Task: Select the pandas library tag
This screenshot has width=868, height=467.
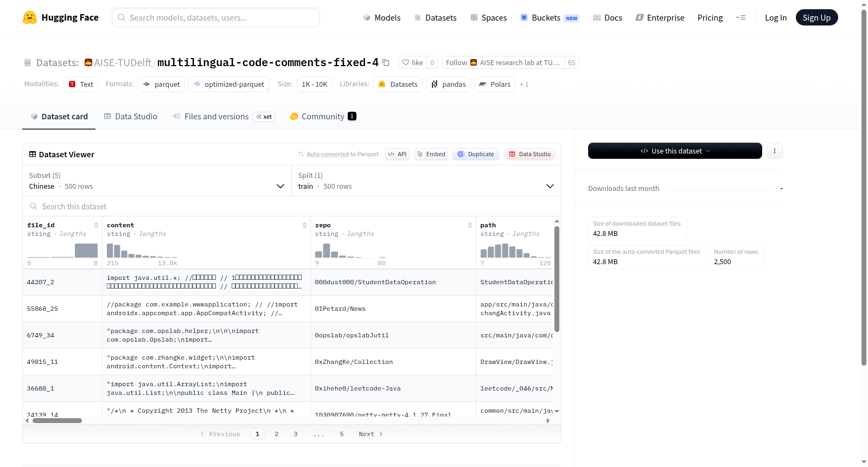Action: 448,84
